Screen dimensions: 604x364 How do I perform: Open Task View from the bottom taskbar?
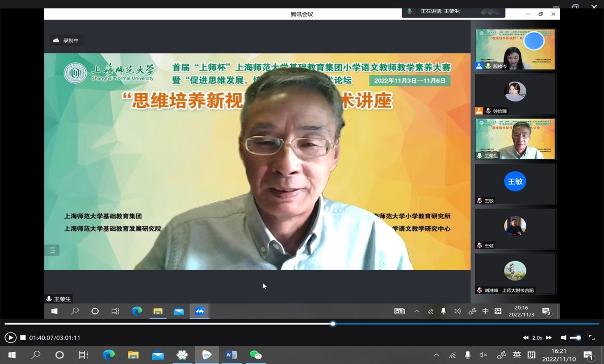(84, 355)
